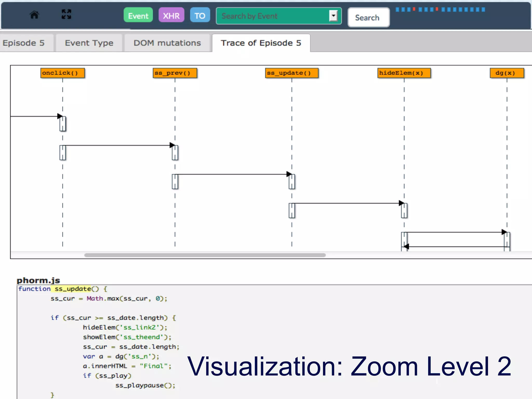
Task: Open the Search by Event dropdown arrow
Action: tap(333, 16)
